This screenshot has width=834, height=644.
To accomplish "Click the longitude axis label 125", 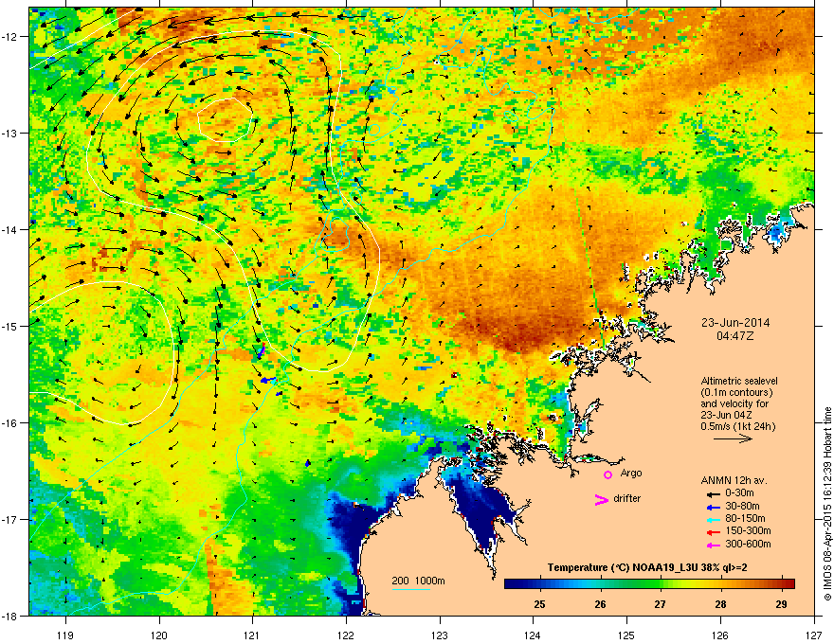I will (626, 635).
